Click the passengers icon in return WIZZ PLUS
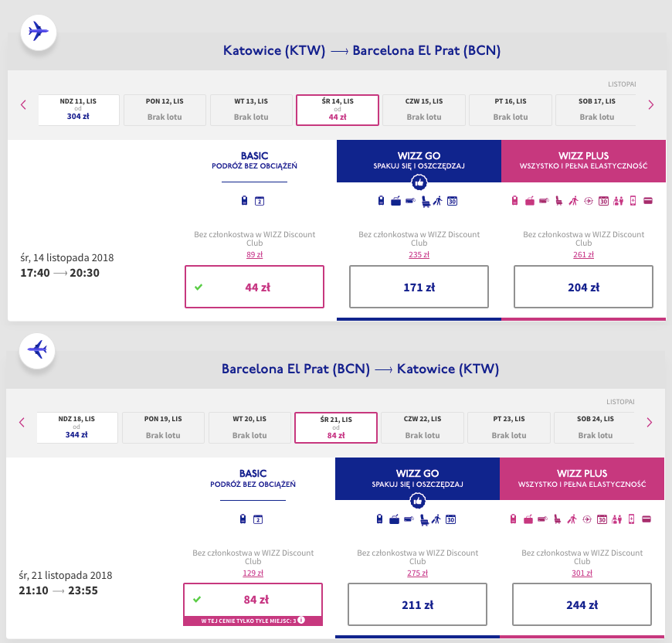Image resolution: width=672 pixels, height=643 pixels. tap(616, 519)
